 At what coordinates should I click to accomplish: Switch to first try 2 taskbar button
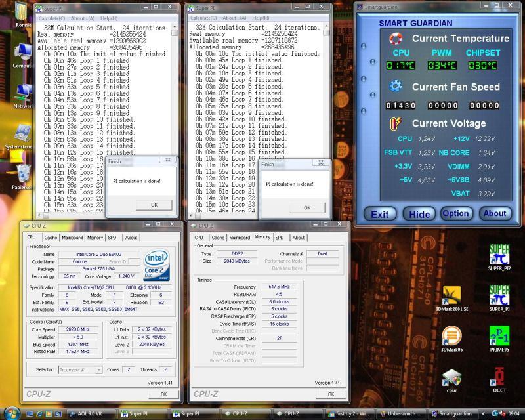350,414
